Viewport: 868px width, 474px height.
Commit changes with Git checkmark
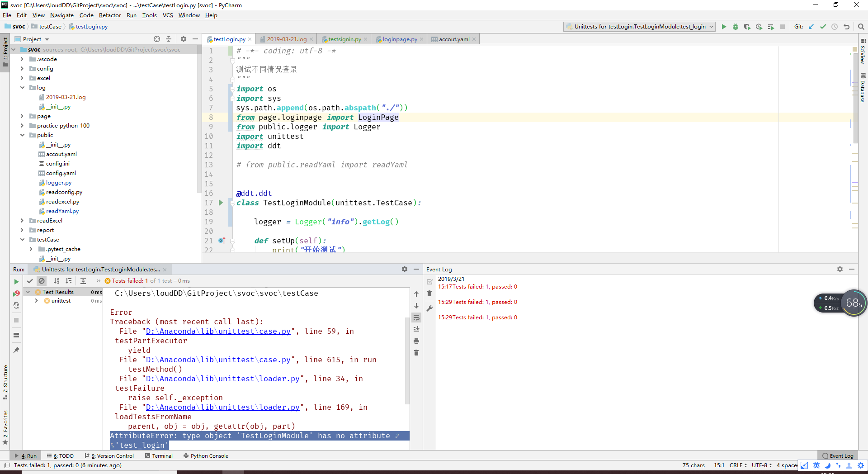tap(823, 27)
